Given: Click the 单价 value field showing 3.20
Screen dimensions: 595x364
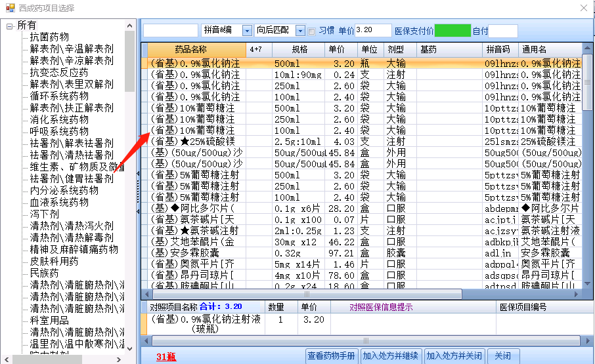Looking at the screenshot, I should tap(373, 30).
